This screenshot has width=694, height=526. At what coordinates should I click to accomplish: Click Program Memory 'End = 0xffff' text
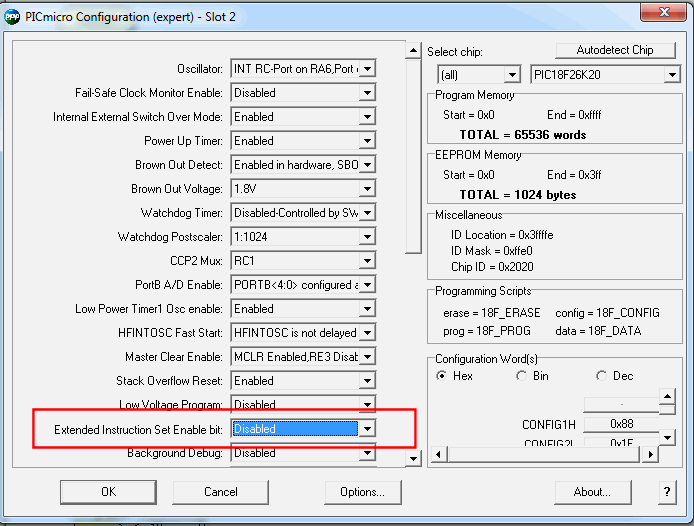(x=574, y=115)
